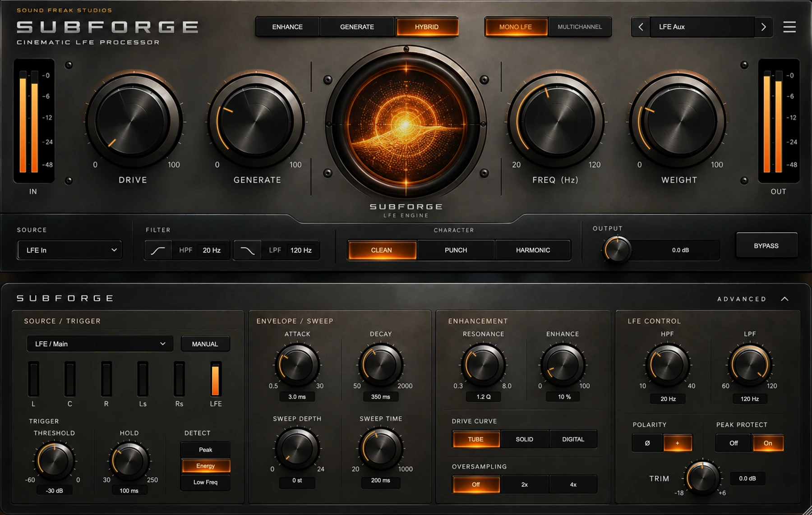Open the LFE Aux preset selector

(x=702, y=27)
